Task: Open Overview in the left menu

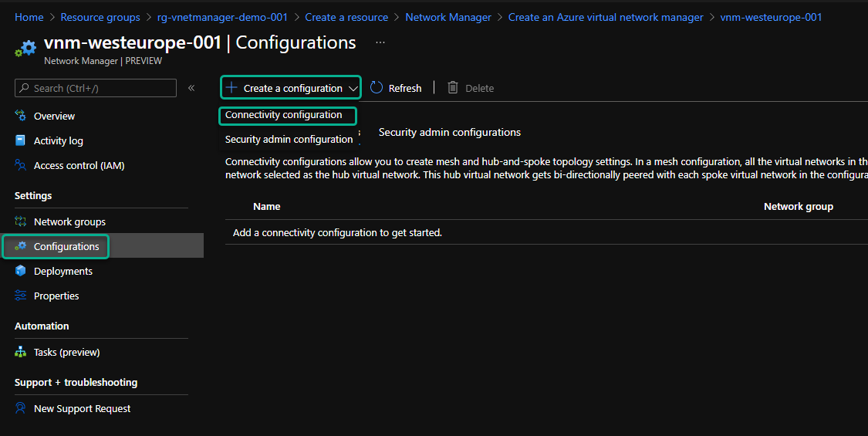Action: coord(54,116)
